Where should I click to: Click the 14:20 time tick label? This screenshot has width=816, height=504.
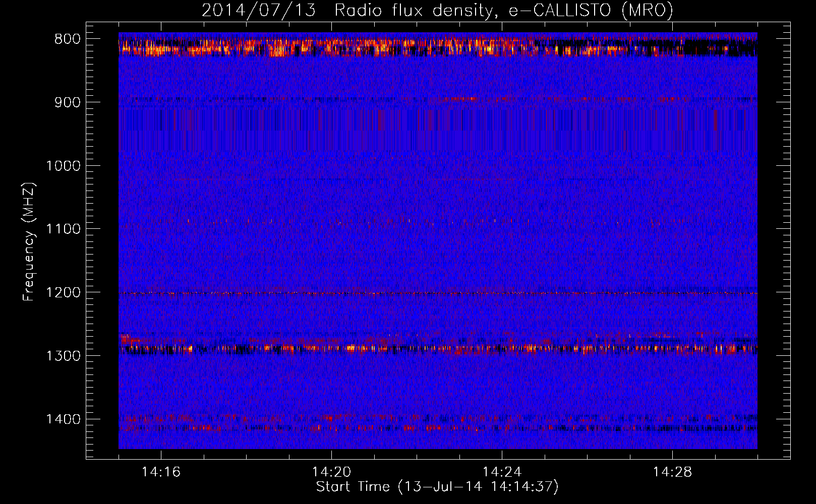331,472
